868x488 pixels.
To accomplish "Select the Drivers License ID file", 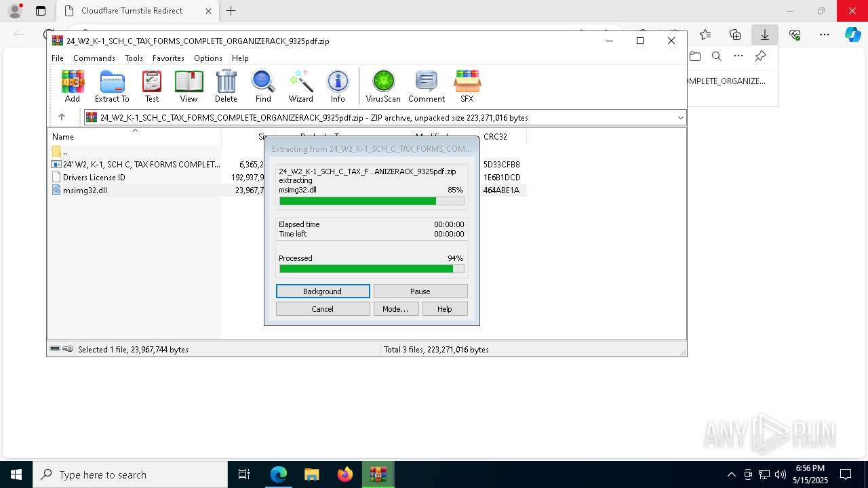I will pyautogui.click(x=89, y=178).
